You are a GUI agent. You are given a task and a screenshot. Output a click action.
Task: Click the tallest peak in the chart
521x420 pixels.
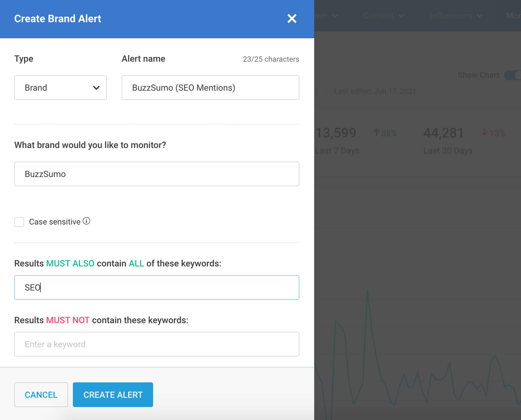[367, 291]
